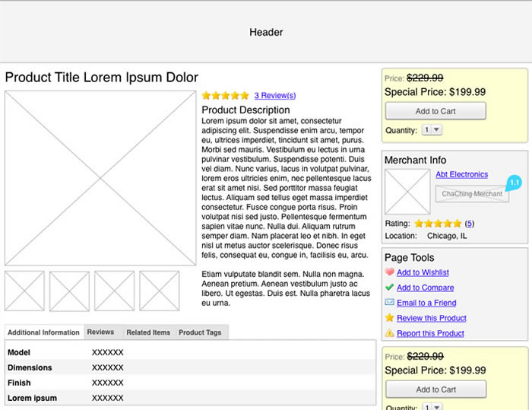Open the Quantity dropdown in the top price box
Viewport: 532px width, 410px height.
[432, 130]
